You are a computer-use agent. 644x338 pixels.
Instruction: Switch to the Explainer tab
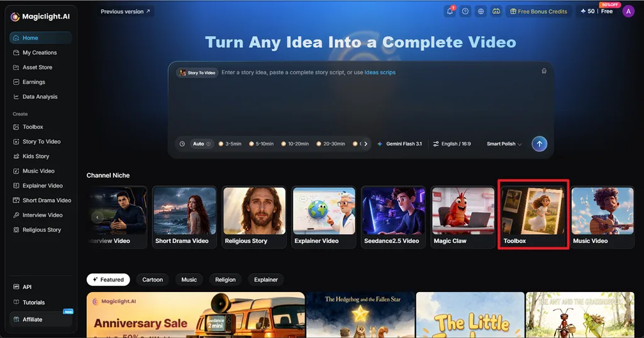[x=266, y=279]
